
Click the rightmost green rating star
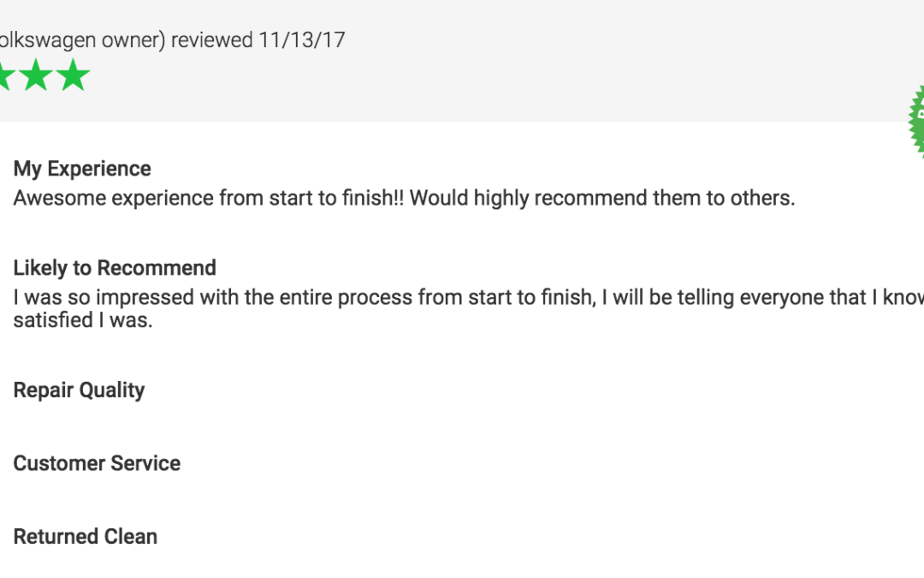click(x=73, y=74)
